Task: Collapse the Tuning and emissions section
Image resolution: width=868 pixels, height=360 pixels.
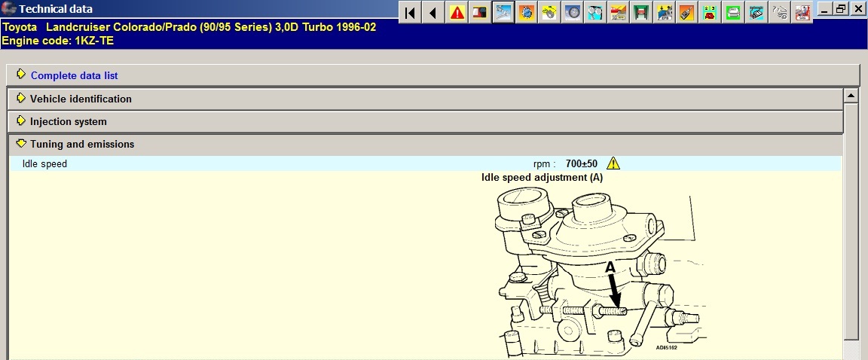Action: point(82,144)
